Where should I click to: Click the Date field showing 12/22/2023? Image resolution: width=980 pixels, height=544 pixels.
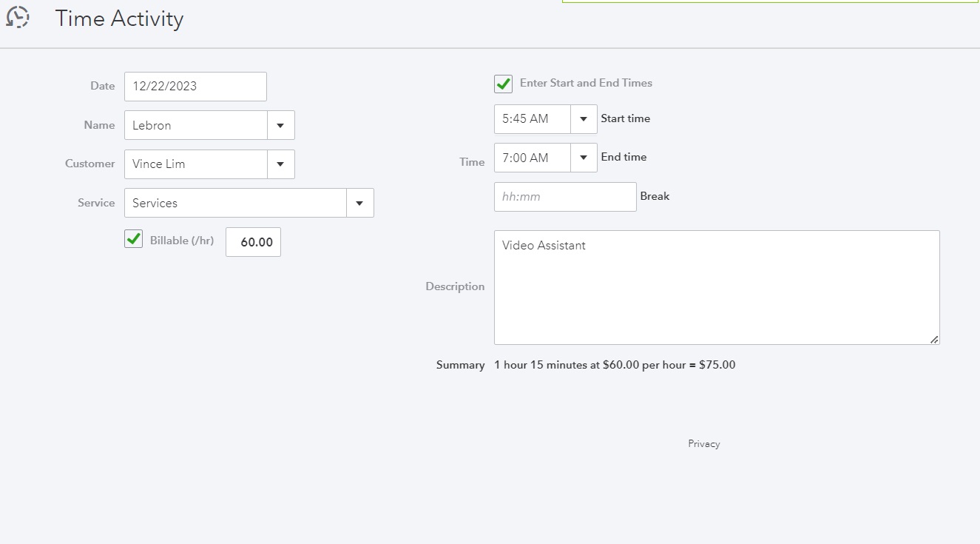coord(195,87)
